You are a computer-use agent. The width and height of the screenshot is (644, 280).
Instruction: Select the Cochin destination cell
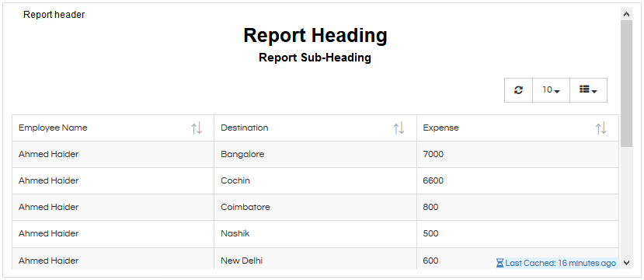[x=315, y=181]
